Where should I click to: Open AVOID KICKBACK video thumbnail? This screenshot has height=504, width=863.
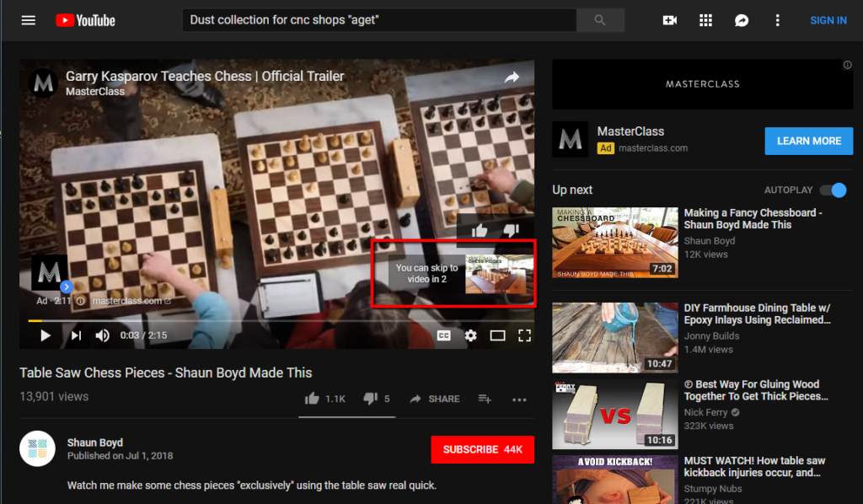(x=614, y=480)
